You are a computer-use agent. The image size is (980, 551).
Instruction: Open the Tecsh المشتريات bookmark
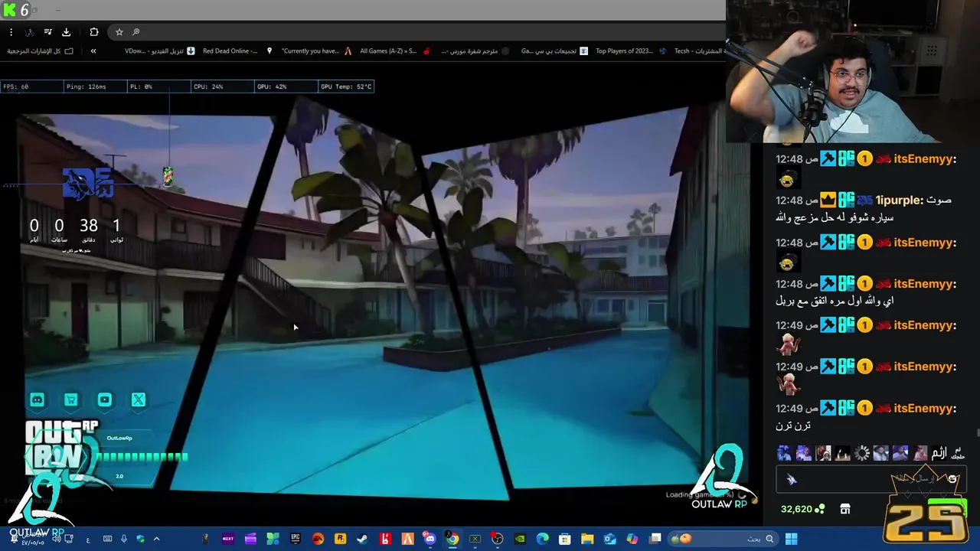[x=698, y=51]
